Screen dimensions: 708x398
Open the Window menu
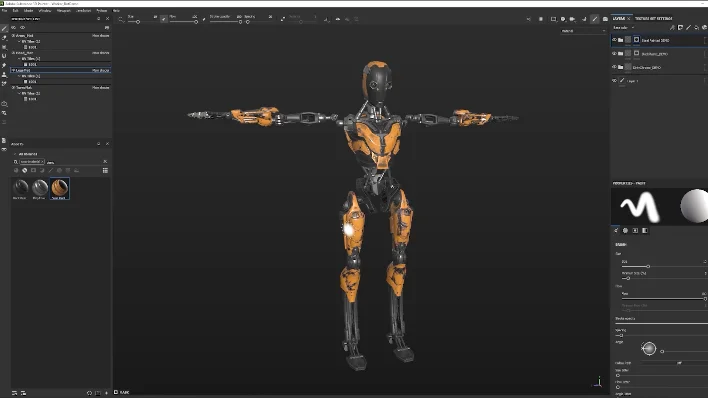click(x=45, y=10)
